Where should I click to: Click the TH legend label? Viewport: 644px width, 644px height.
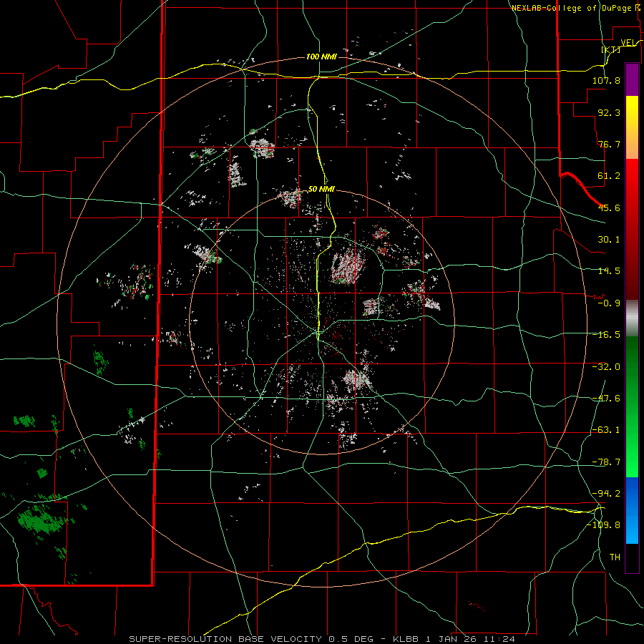pos(615,557)
